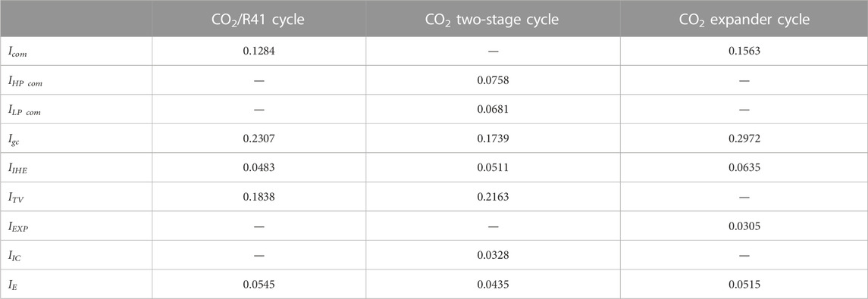Image resolution: width=868 pixels, height=299 pixels.
Task: Click the Igc row label
Action: [14, 139]
